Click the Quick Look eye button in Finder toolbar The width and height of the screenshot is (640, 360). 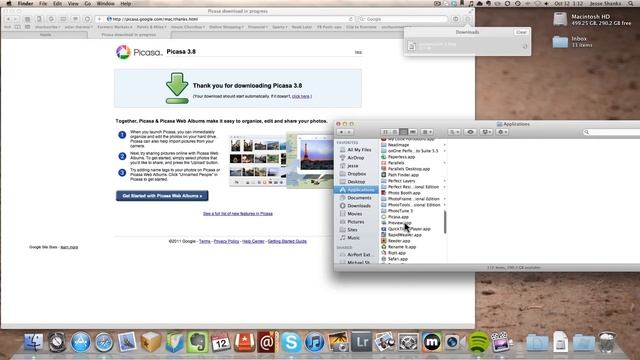470,132
